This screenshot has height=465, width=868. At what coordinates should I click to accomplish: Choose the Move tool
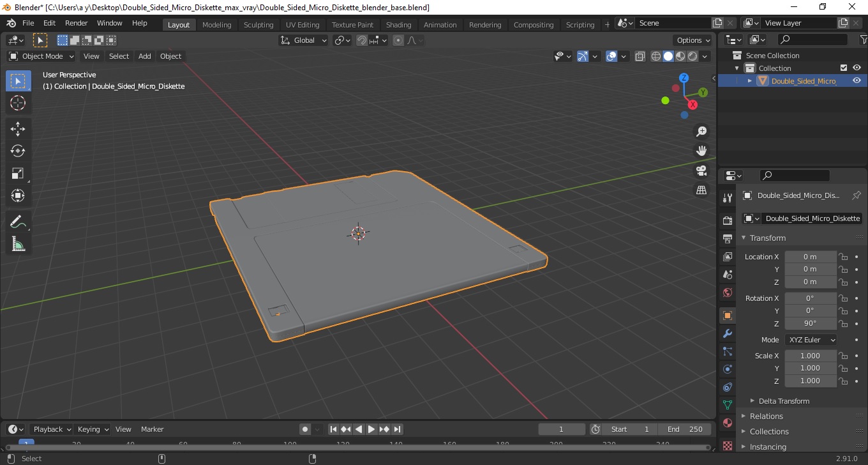click(x=18, y=129)
